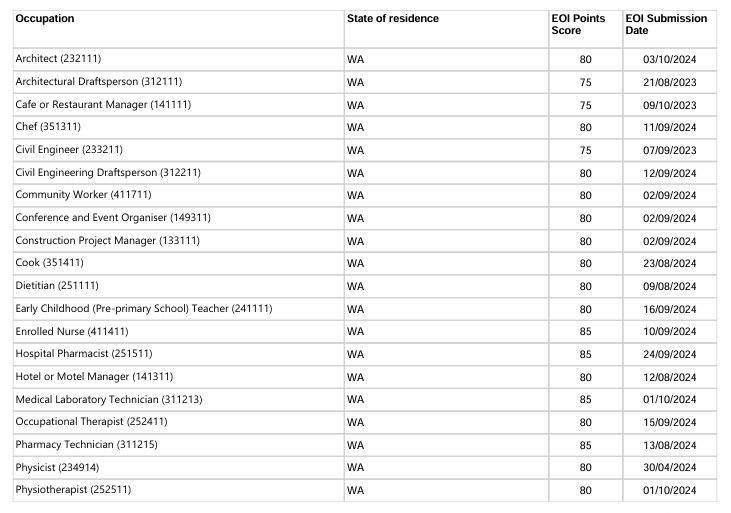Click the Architectural Draftsperson (312111) row
Screen dimensions: 731x513
pyautogui.click(x=98, y=81)
